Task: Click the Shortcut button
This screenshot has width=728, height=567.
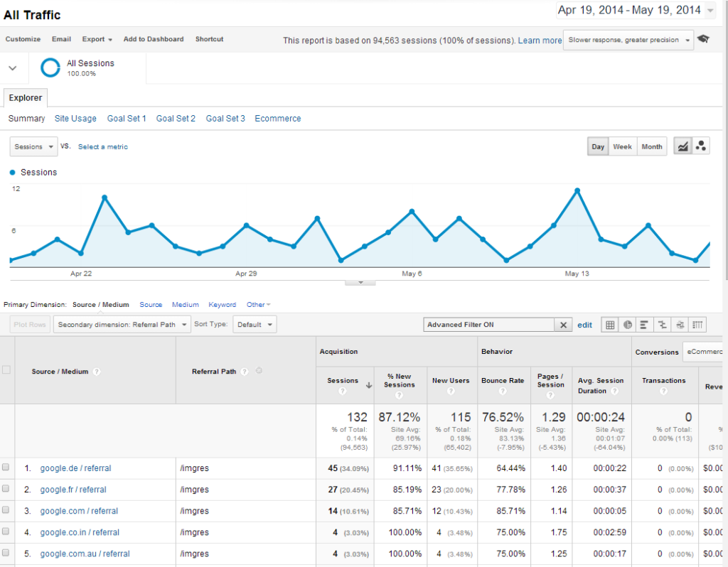Action: pyautogui.click(x=210, y=40)
